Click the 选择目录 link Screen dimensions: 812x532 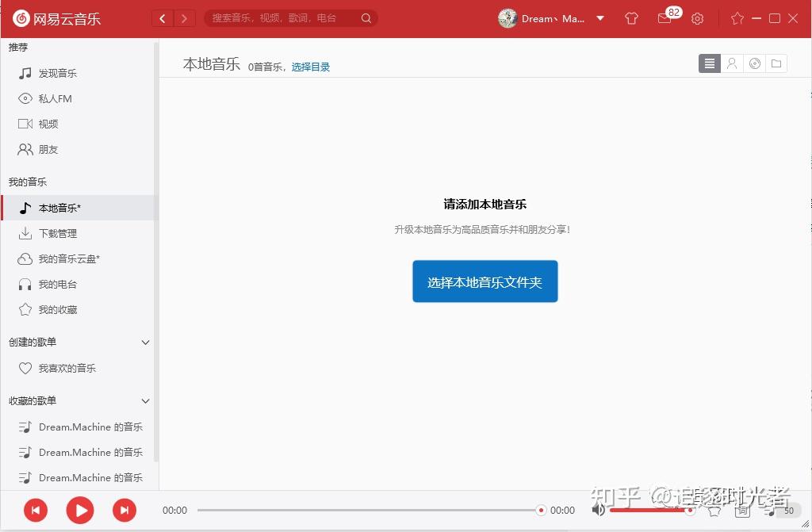coord(310,67)
